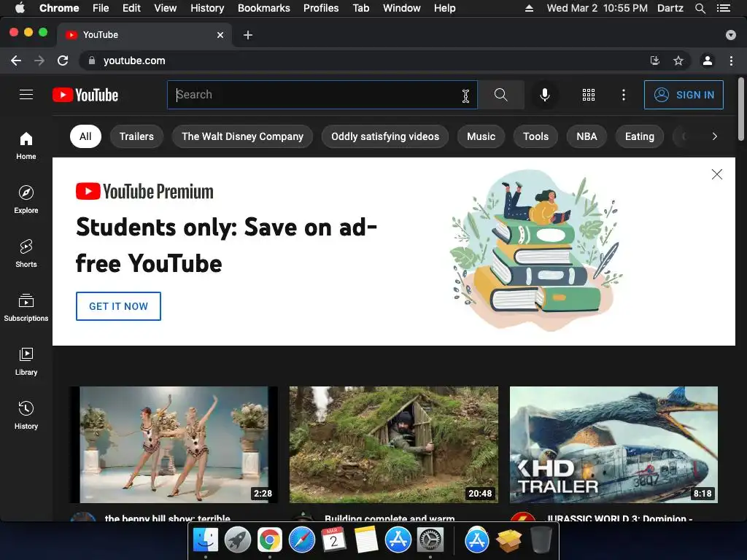
Task: Open the building warm shelter video thumbnail
Action: pos(393,444)
